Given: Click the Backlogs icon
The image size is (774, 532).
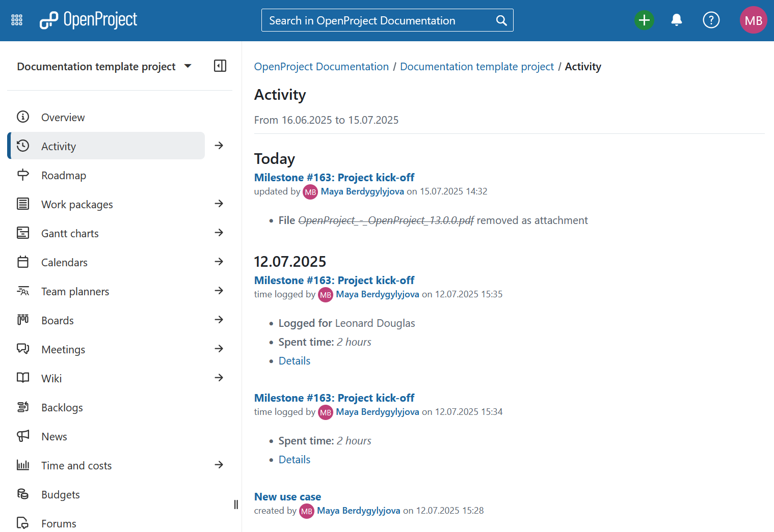Looking at the screenshot, I should pos(23,407).
